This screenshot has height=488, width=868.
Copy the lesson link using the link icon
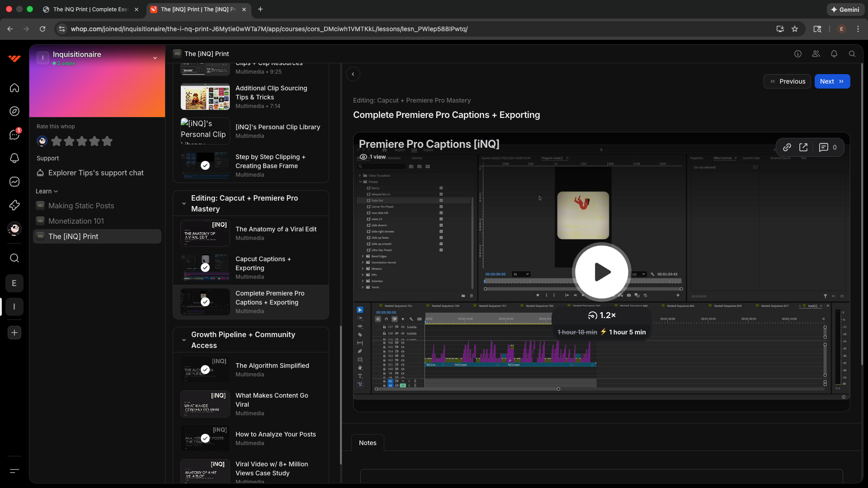click(788, 147)
